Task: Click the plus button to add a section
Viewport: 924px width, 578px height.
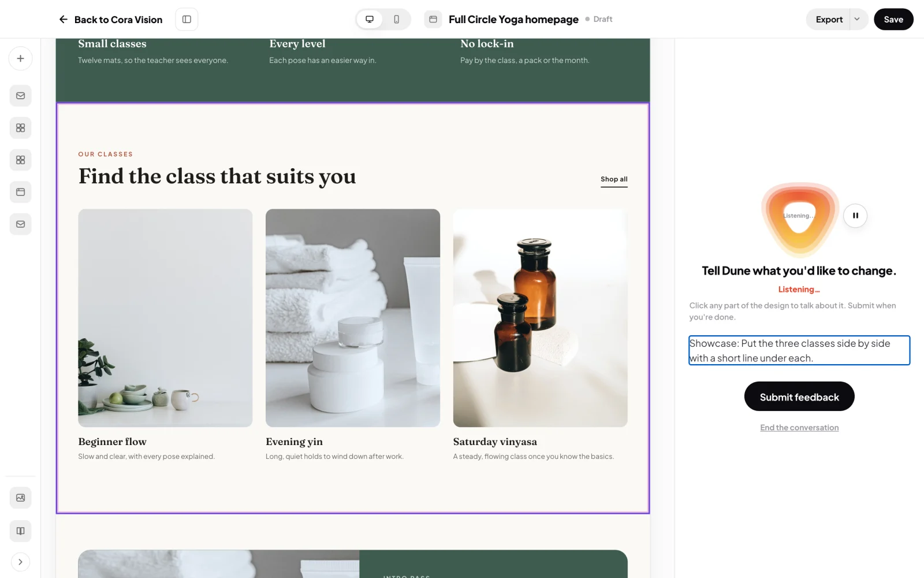Action: tap(20, 58)
